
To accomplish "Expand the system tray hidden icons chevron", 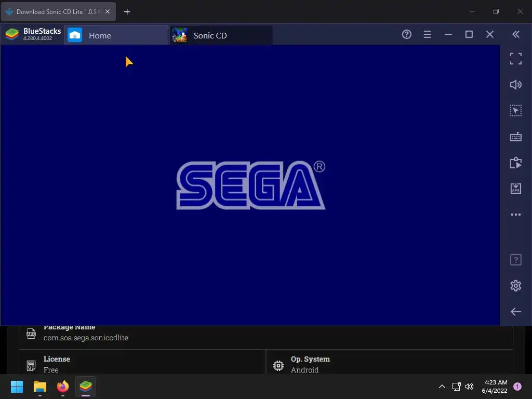I will point(442,387).
